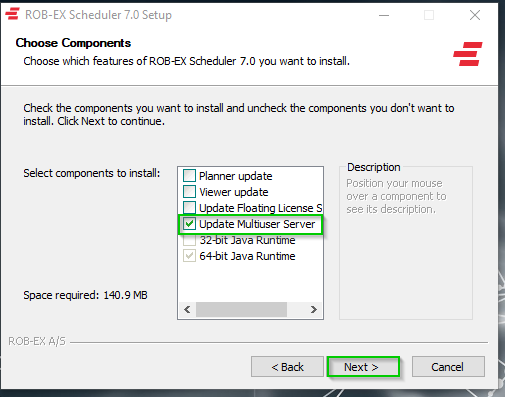
Task: Close the setup window
Action: pos(475,15)
